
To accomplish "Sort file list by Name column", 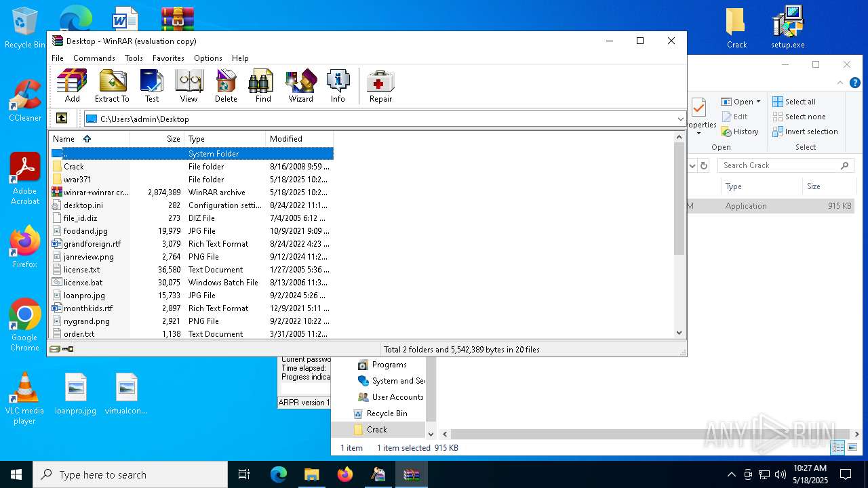I will coord(90,139).
